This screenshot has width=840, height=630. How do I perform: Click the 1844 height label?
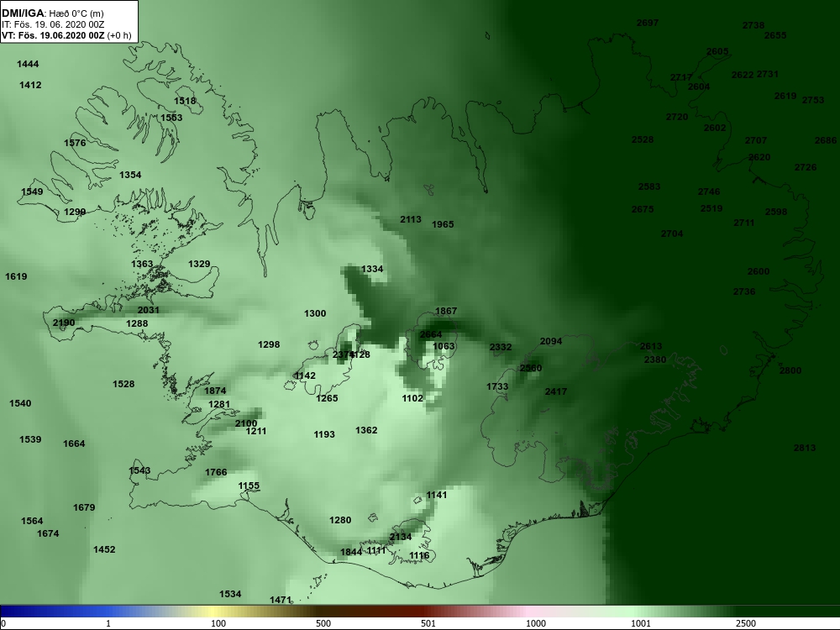(x=351, y=553)
